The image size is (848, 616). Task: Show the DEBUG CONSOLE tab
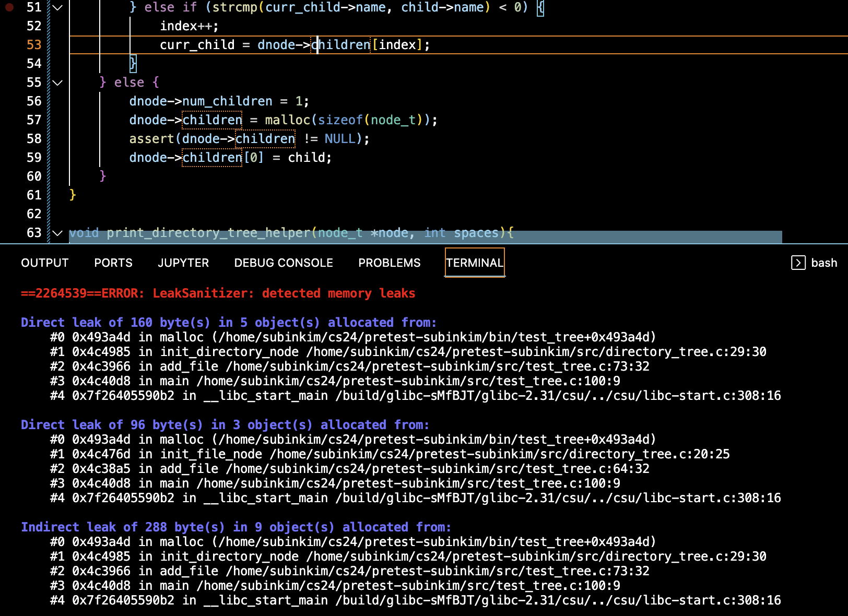pyautogui.click(x=284, y=263)
